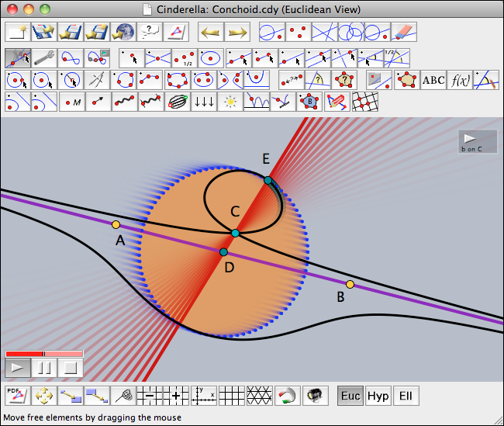
Task: Click the Open file icon with folder
Action: (44, 32)
